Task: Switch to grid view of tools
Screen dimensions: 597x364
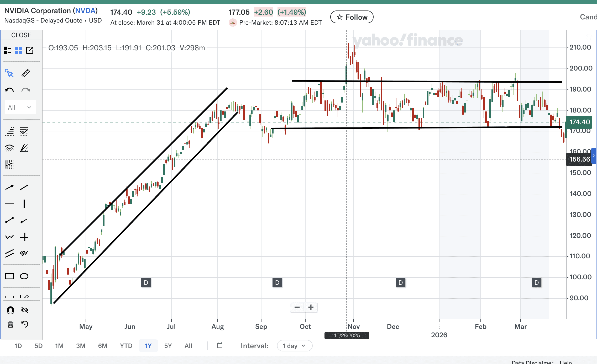Action: [x=18, y=50]
